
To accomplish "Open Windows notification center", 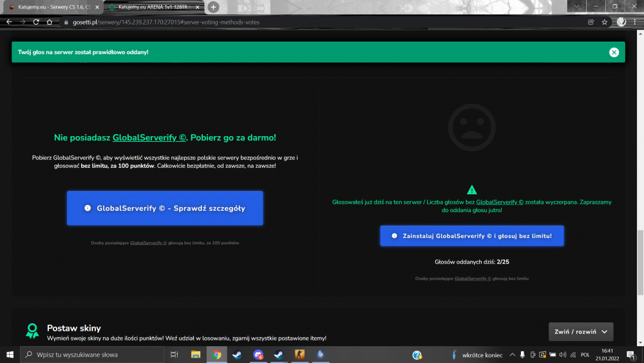I will point(631,355).
